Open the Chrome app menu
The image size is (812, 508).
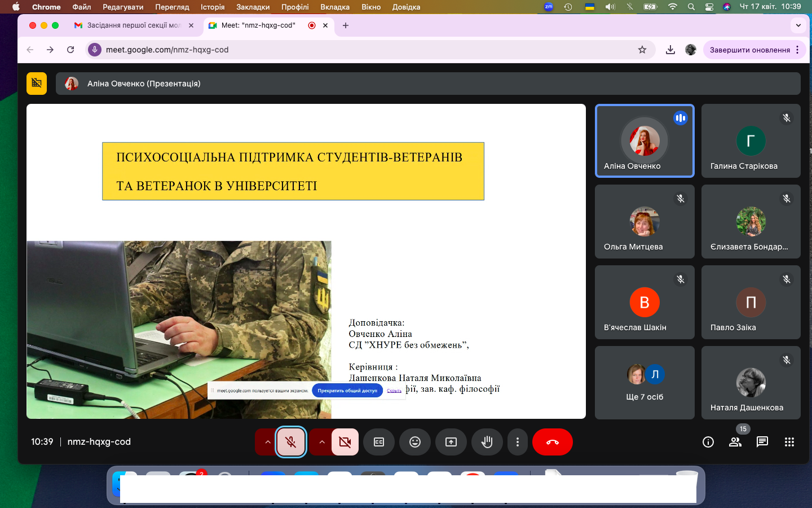[46, 7]
